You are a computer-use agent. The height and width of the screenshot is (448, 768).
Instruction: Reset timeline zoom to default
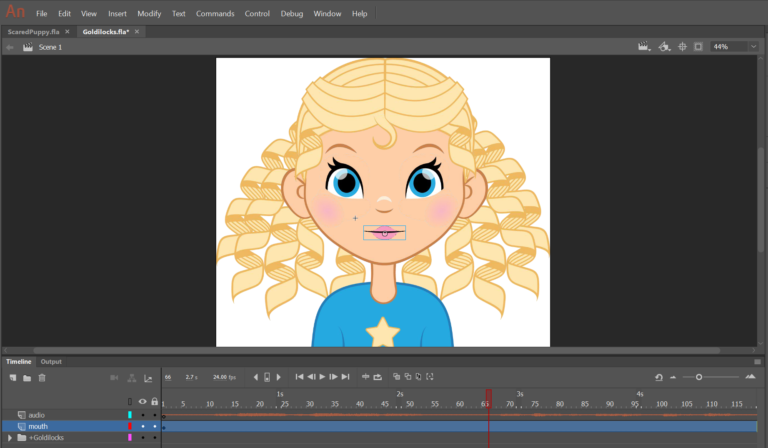coord(659,377)
